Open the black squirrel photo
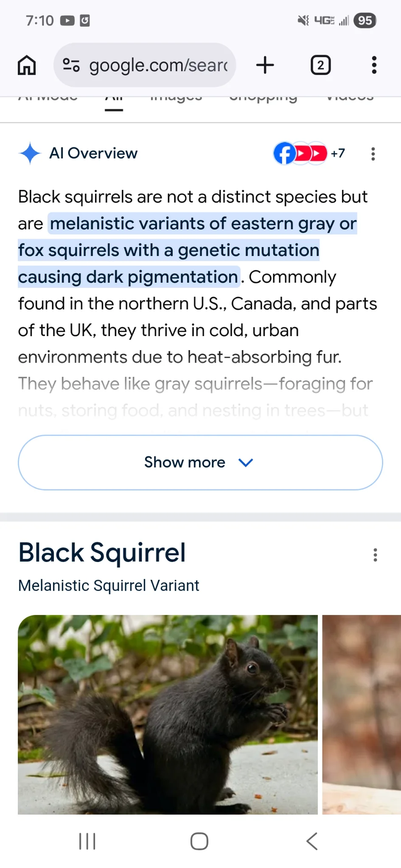 [x=168, y=715]
